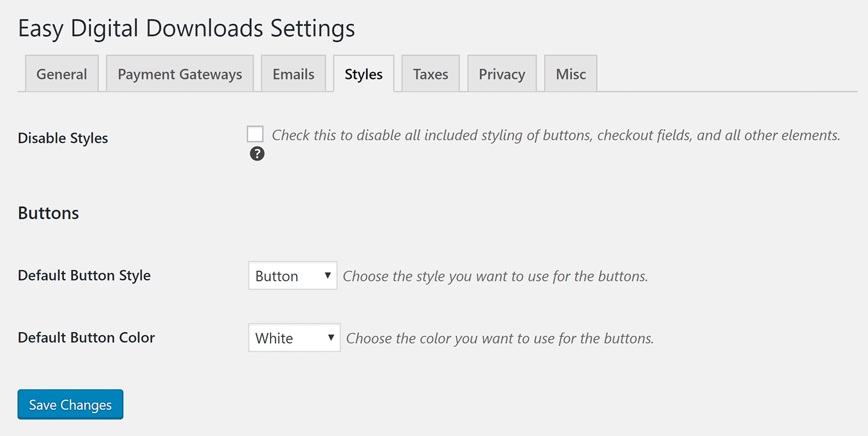The image size is (868, 436).
Task: Open the Privacy tab
Action: pos(502,73)
